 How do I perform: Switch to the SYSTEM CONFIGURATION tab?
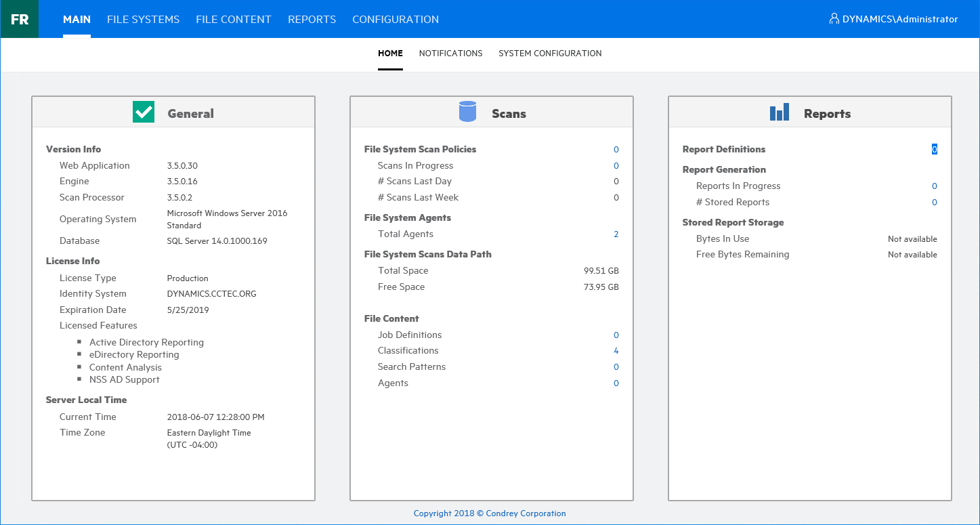pos(550,54)
